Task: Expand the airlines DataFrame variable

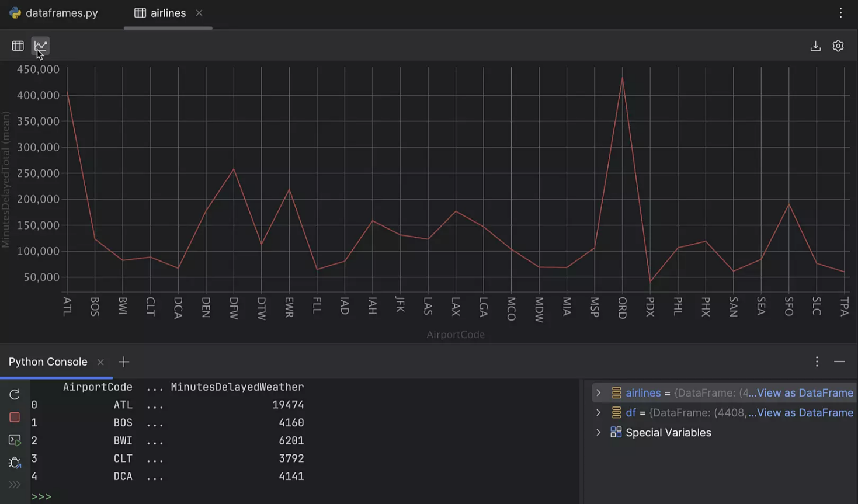Action: tap(599, 392)
